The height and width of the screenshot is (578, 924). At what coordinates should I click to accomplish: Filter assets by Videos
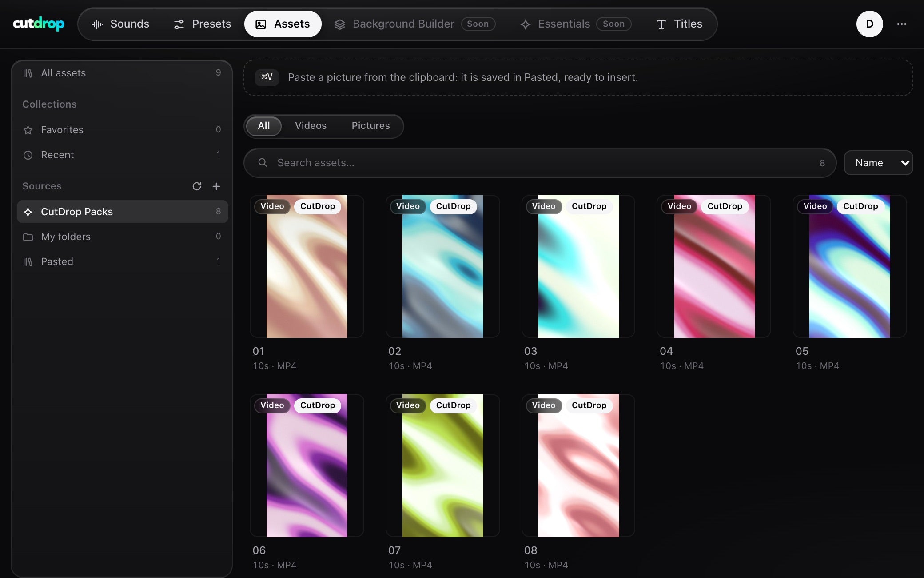[311, 126]
